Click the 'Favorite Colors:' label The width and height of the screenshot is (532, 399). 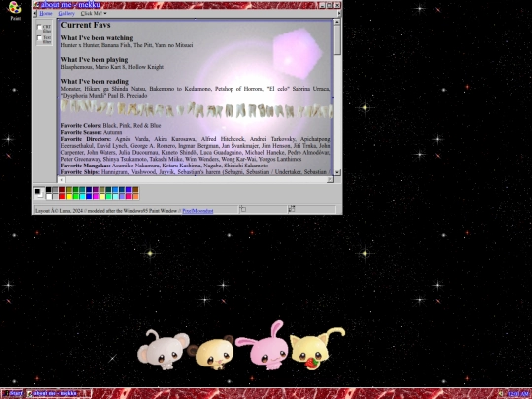point(81,125)
